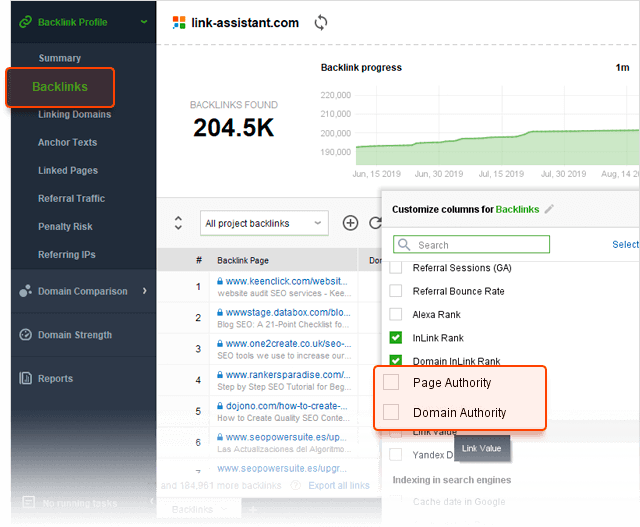Open www.one2create.co.uk backlink link
Screen dimensions: 640x527
point(288,344)
